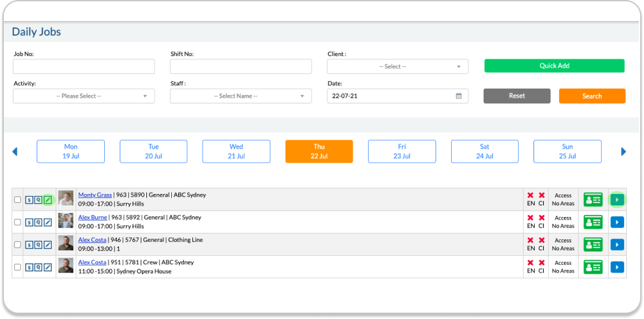Click the Q icon in the Clothing Line row
This screenshot has height=319, width=644.
pos(38,244)
